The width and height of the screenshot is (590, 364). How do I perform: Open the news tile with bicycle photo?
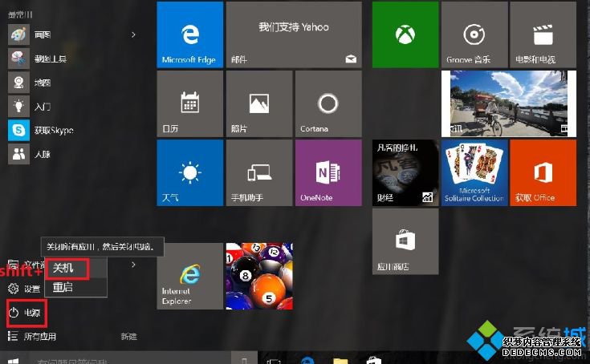509,103
